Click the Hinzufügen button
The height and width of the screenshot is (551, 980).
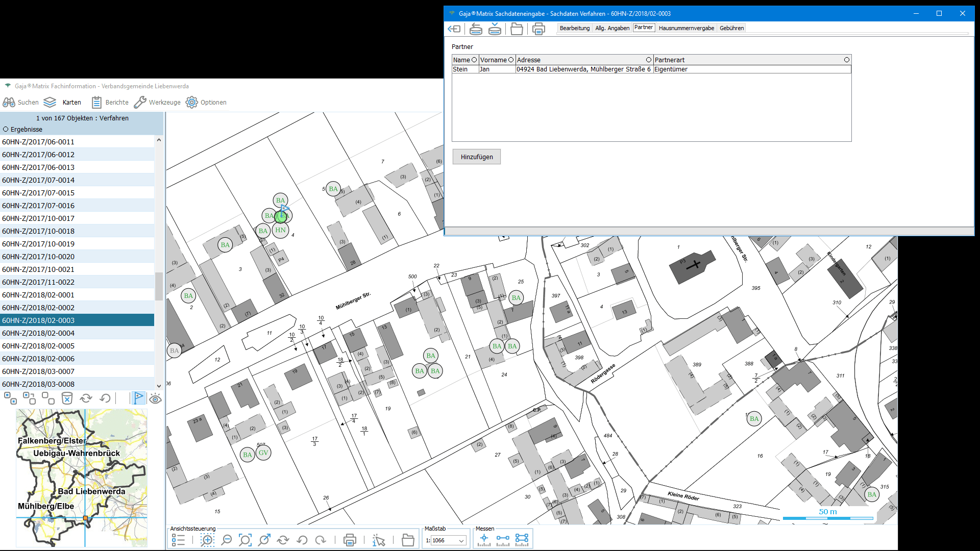click(476, 157)
